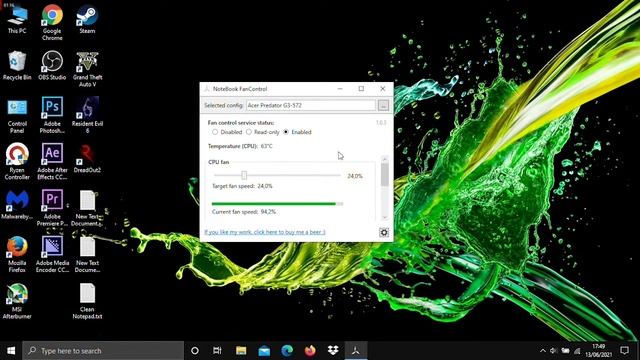This screenshot has height=360, width=640.
Task: Select the Enabled service status option
Action: (x=297, y=132)
